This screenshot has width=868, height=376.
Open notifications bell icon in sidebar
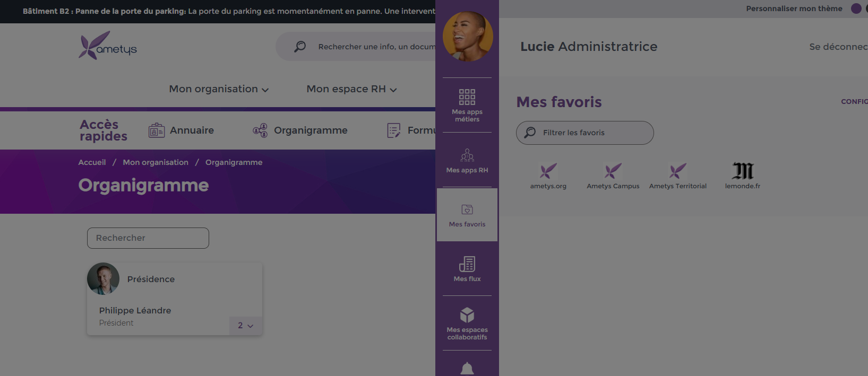click(x=467, y=369)
